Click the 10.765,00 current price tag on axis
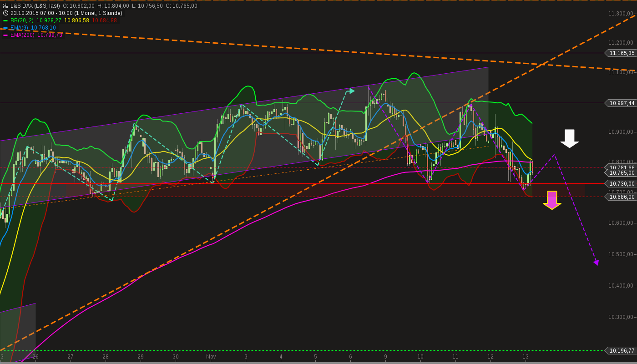 pos(622,173)
